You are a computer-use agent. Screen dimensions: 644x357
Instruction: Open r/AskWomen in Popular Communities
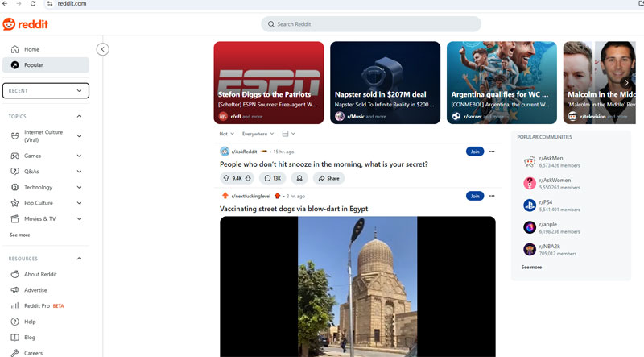[x=555, y=181]
